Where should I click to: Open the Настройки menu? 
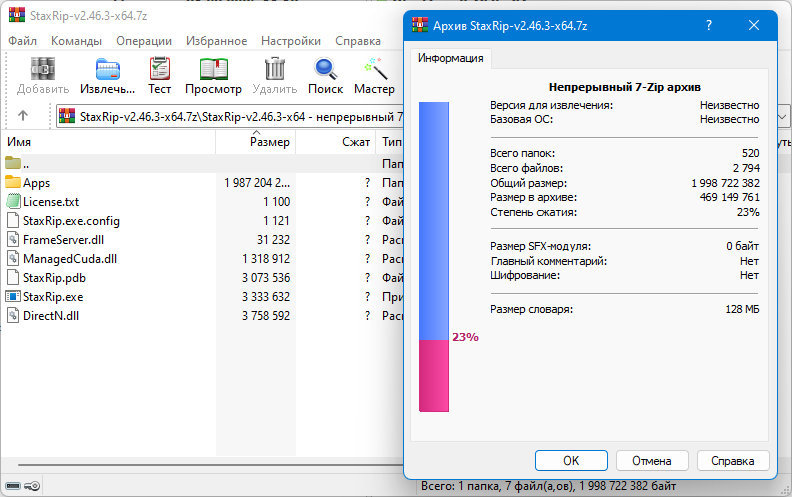coord(291,41)
